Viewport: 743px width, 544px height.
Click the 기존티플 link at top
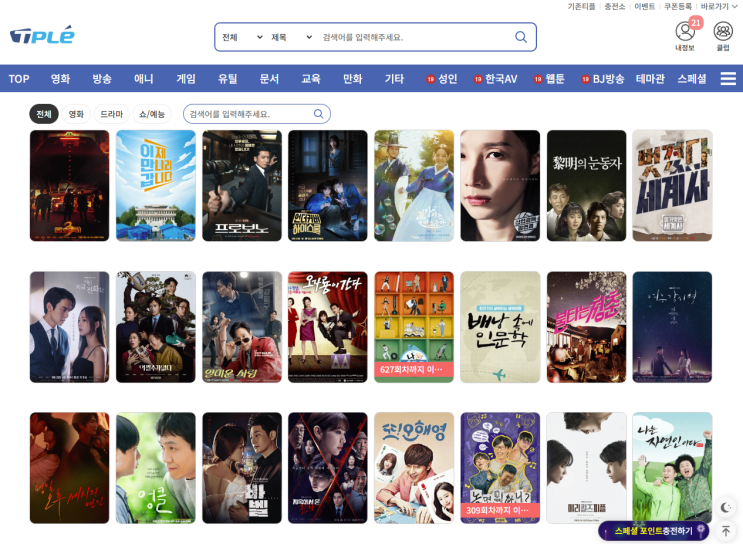click(x=581, y=6)
